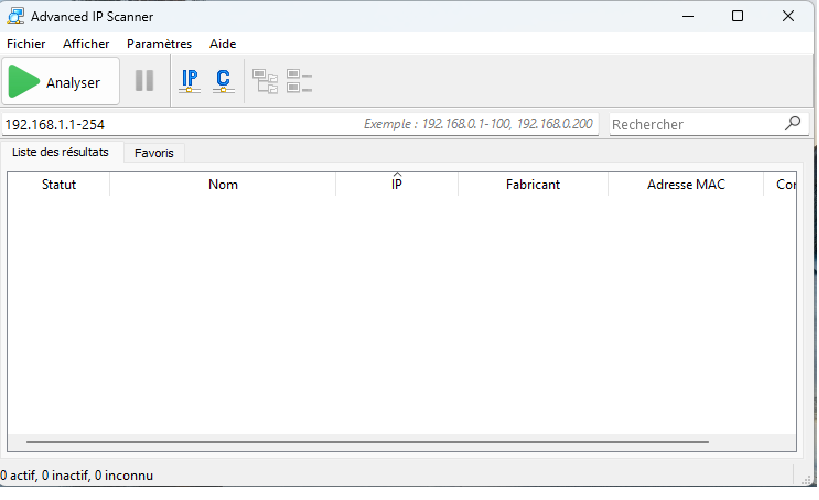Image resolution: width=819 pixels, height=500 pixels.
Task: Click the magnifier search icon
Action: coord(792,123)
